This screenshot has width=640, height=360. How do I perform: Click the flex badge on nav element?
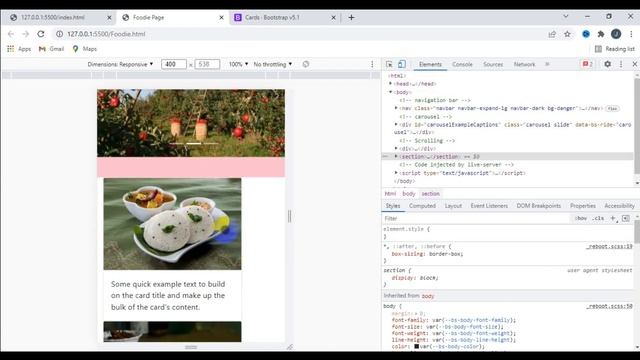point(612,109)
